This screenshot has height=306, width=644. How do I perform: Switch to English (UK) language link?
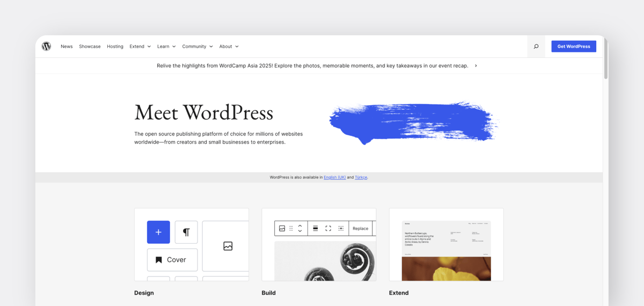click(x=334, y=177)
